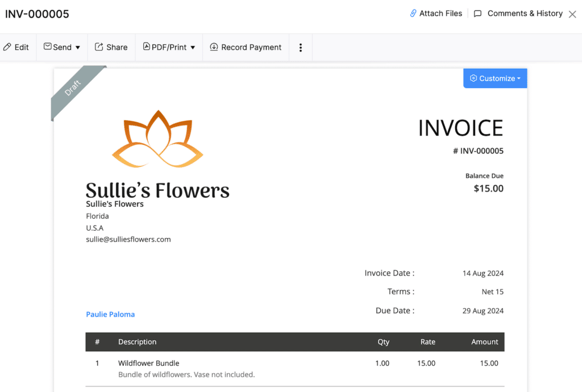The height and width of the screenshot is (392, 582).
Task: Open the PDF/Print dropdown arrow
Action: pyautogui.click(x=192, y=47)
